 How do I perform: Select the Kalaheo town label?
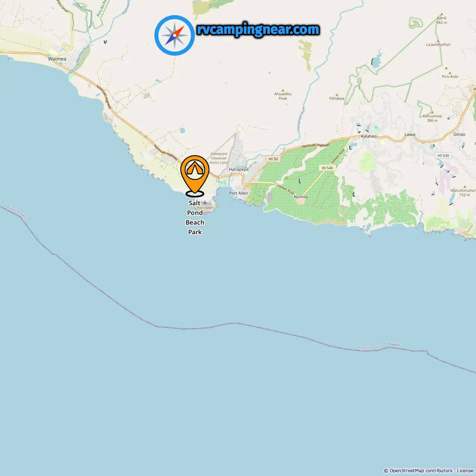click(369, 136)
